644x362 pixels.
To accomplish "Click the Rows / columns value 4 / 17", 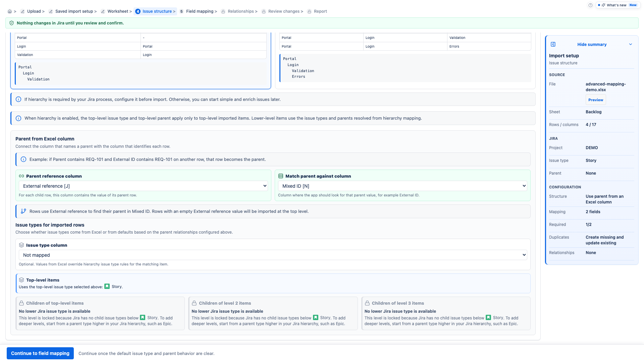I will [x=591, y=125].
